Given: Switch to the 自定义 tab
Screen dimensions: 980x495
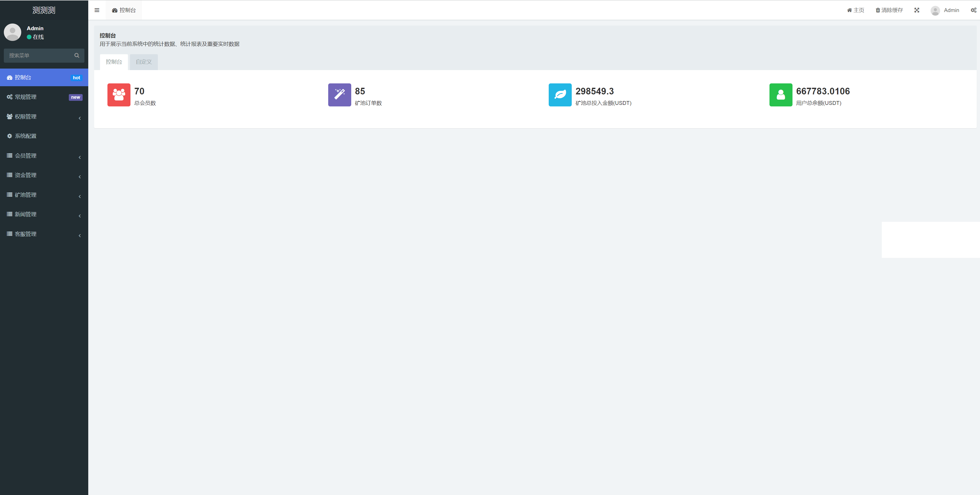Looking at the screenshot, I should 144,62.
